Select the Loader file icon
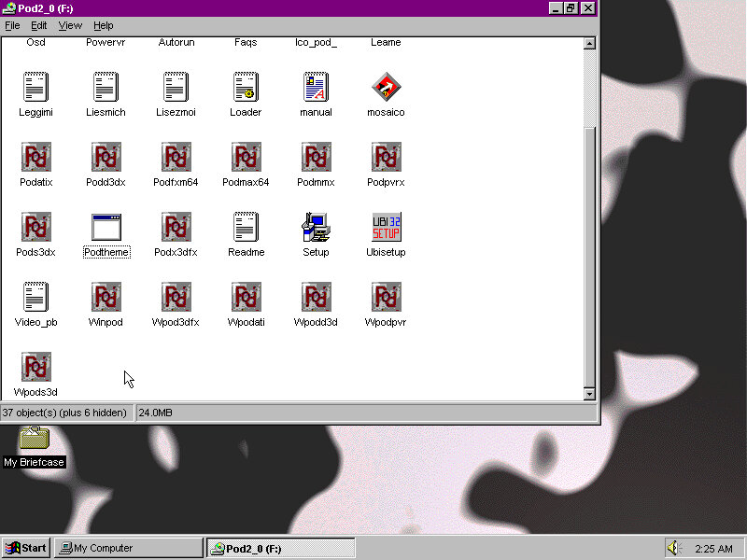 tap(246, 88)
